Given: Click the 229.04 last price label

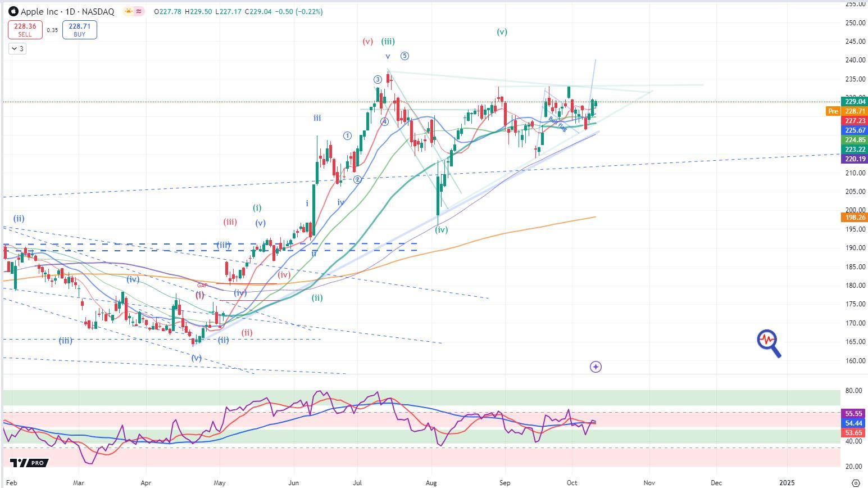Looking at the screenshot, I should coord(855,102).
